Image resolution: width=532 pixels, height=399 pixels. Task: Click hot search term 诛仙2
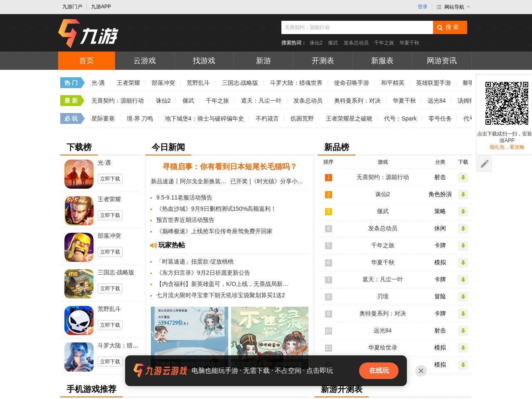point(316,43)
